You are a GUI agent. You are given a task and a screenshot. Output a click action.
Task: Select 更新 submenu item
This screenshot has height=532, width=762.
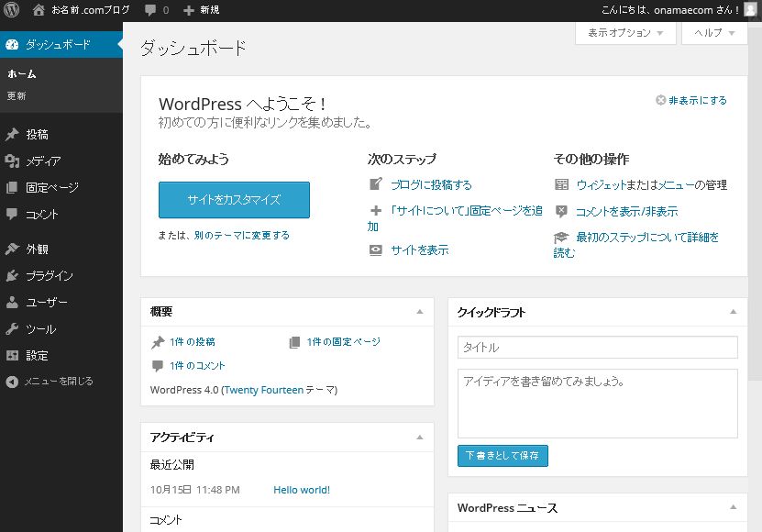[17, 95]
